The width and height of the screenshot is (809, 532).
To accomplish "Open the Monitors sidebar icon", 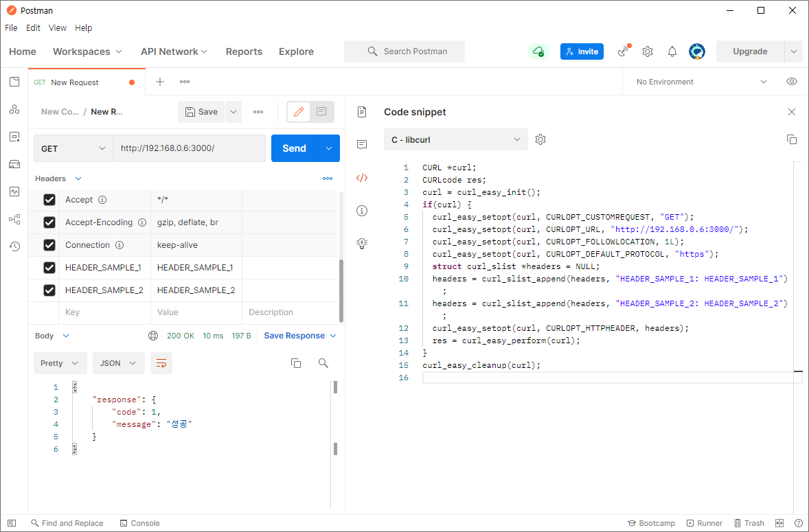I will [14, 192].
